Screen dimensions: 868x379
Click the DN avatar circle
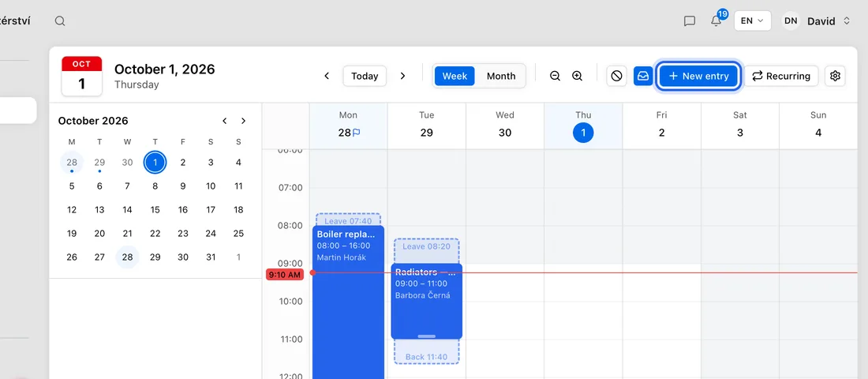[791, 21]
